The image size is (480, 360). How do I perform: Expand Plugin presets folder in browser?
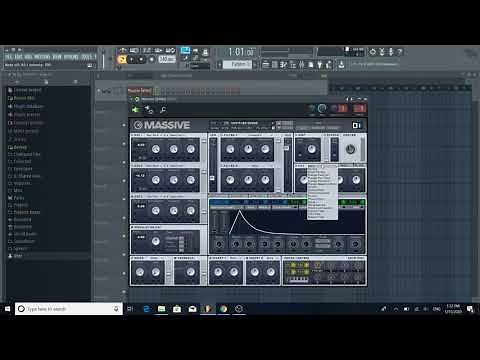[x=24, y=114]
